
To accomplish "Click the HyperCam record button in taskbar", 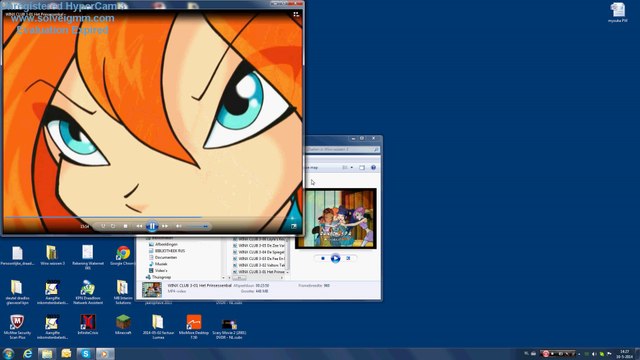I will click(546, 354).
